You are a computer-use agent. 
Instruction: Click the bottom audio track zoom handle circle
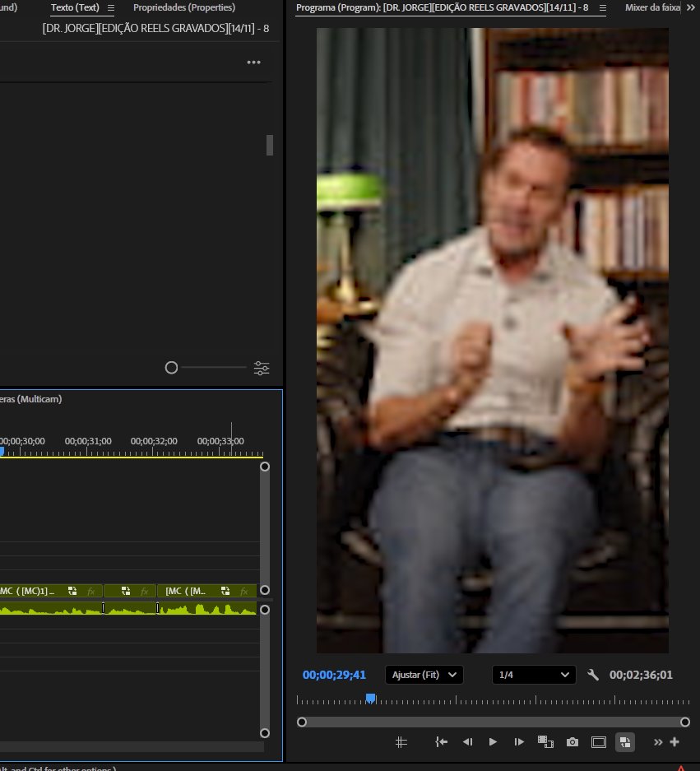(265, 733)
